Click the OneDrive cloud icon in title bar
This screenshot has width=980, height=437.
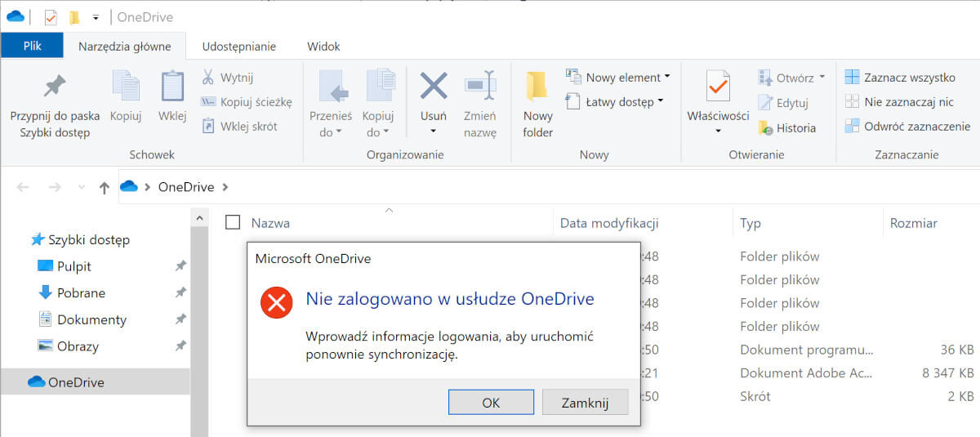pos(15,16)
